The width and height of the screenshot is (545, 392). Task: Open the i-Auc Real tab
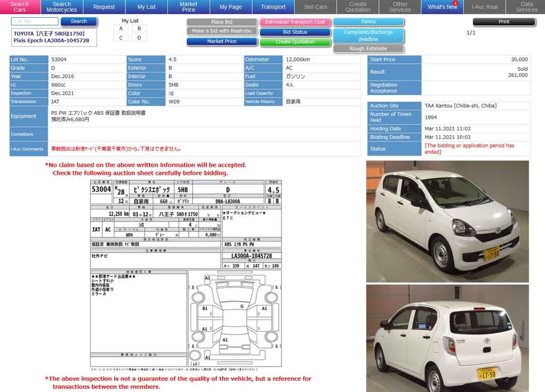[x=485, y=6]
